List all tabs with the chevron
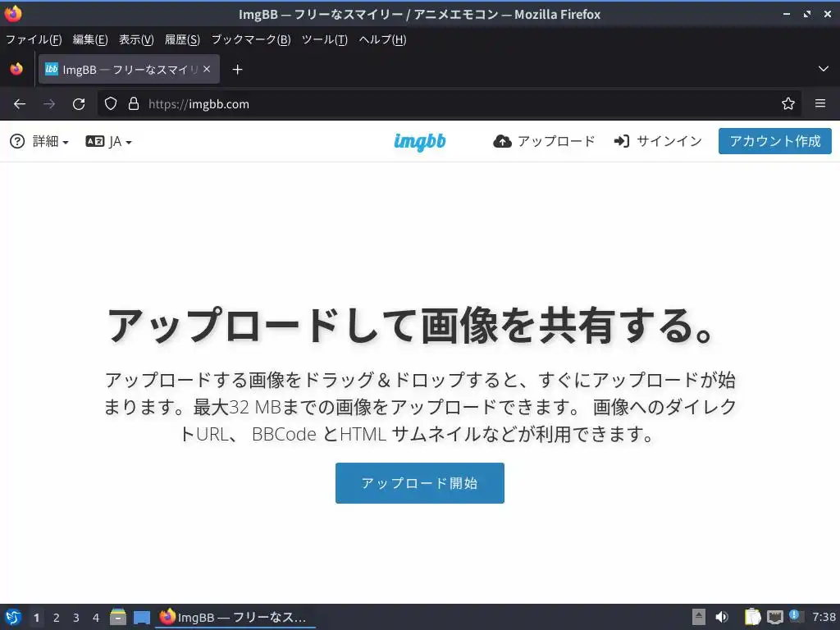840x630 pixels. pyautogui.click(x=824, y=69)
